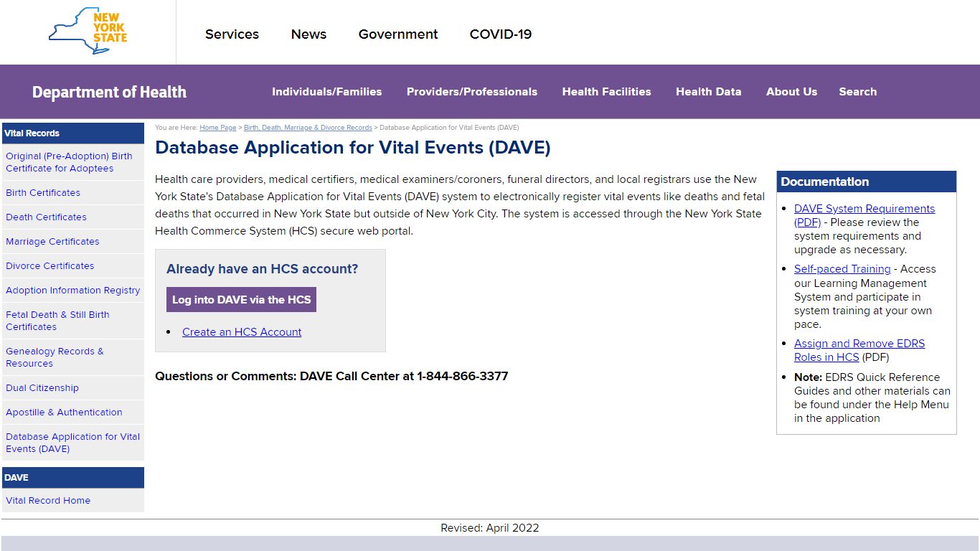
Task: Open Marriage Certificates sidebar link
Action: (72, 241)
